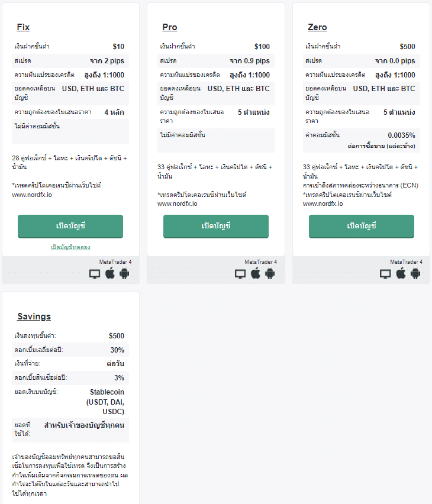Image resolution: width=432 pixels, height=504 pixels.
Task: Click the Android icon under Zero account
Action: [415, 273]
